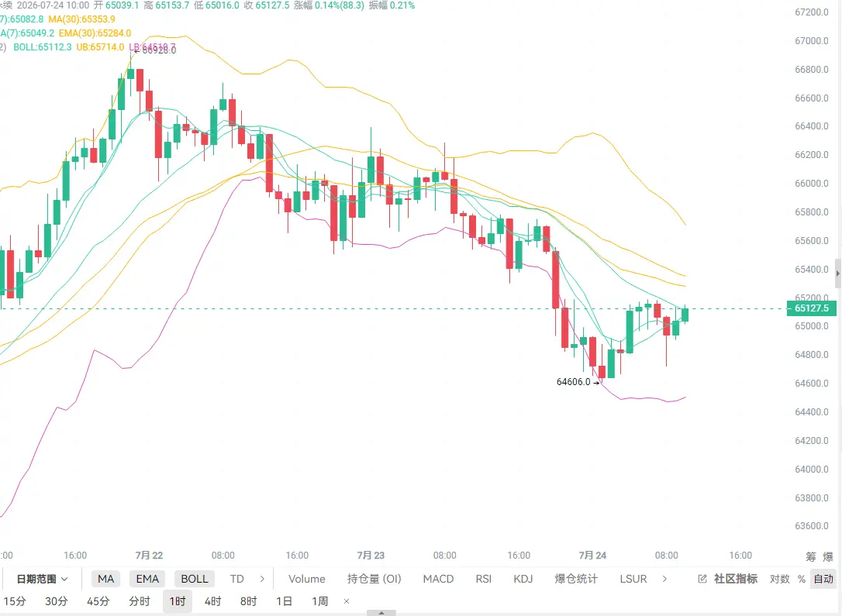
Task: Select the 8时 timeframe
Action: point(248,601)
